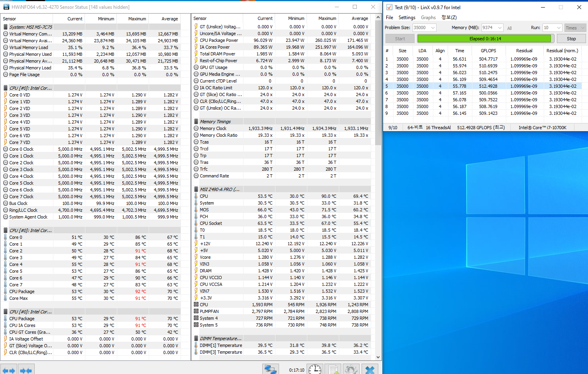Click the expand columns arrows icon in HWiNFO
588x374 pixels.
tap(8, 370)
